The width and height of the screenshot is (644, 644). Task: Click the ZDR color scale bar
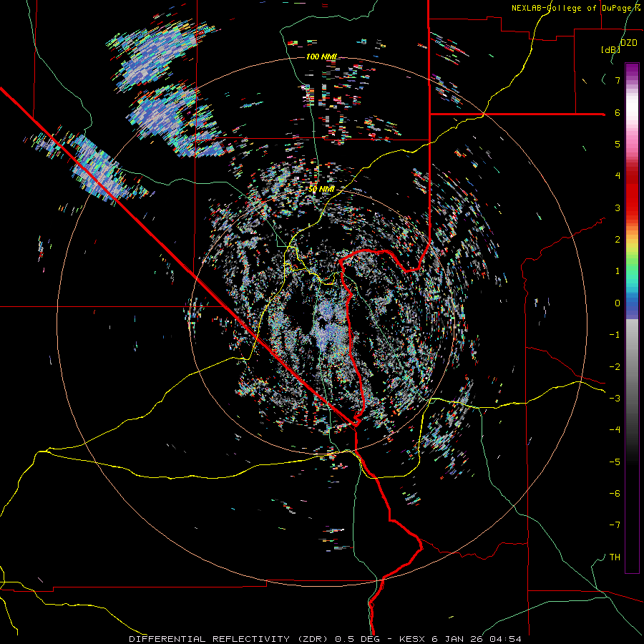pos(632,318)
